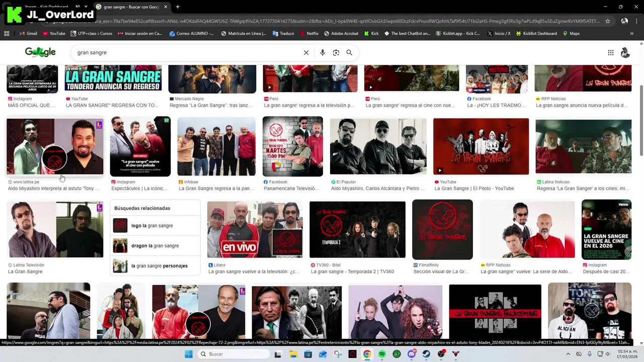Select related search dragon la gran sangre
This screenshot has width=644, height=362.
[155, 246]
